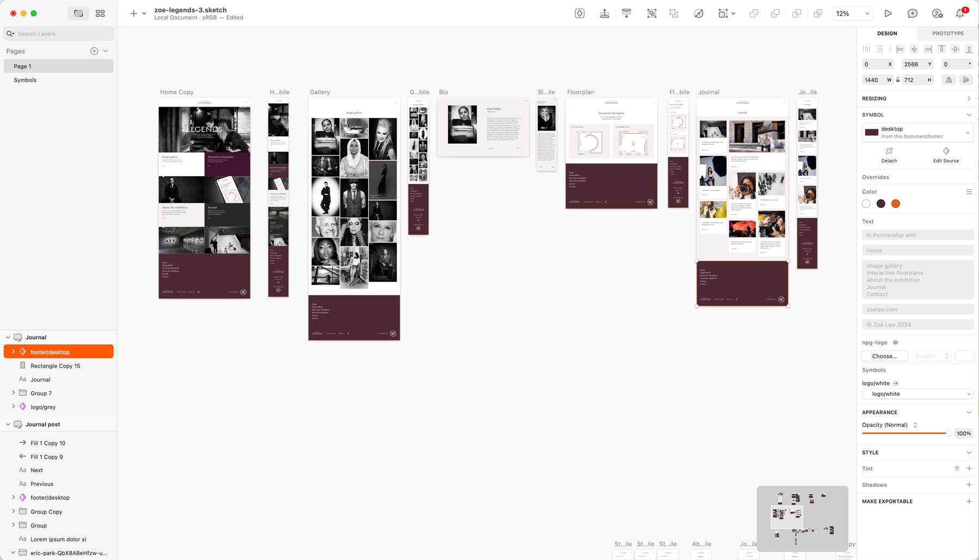Add a Shadows style

pyautogui.click(x=969, y=485)
